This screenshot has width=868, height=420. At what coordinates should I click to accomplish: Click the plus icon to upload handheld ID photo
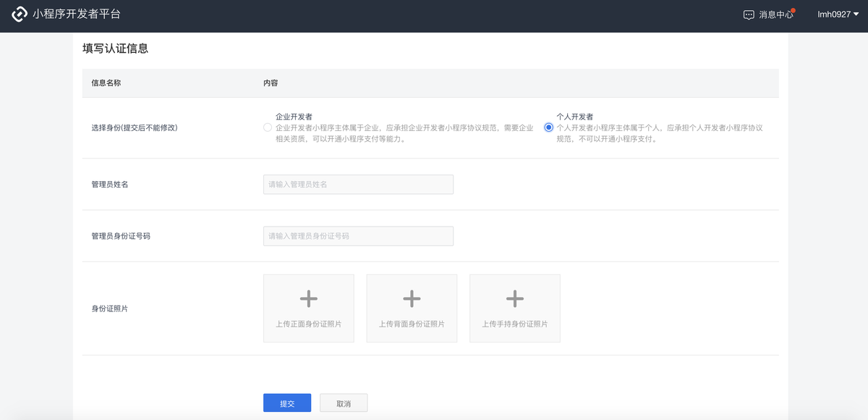[x=515, y=298]
